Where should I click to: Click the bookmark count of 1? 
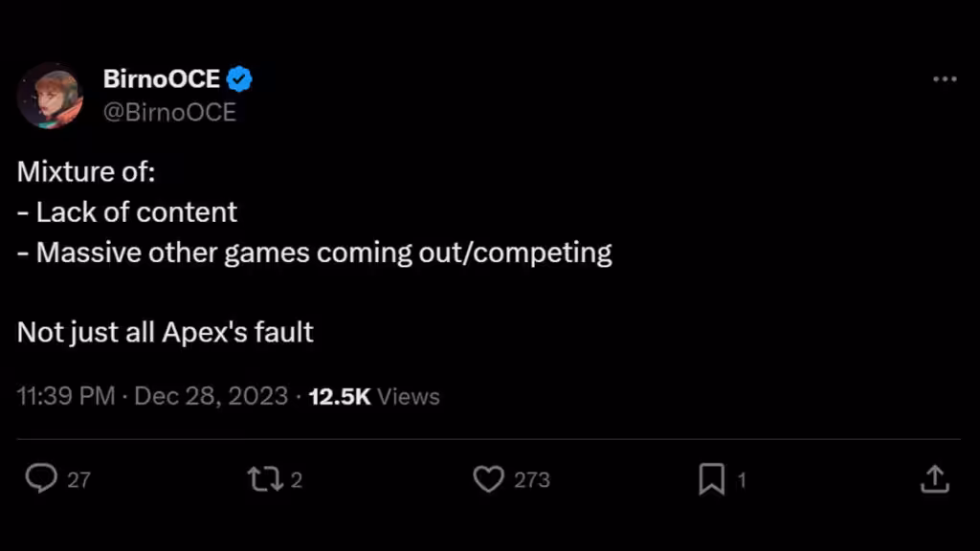point(741,479)
